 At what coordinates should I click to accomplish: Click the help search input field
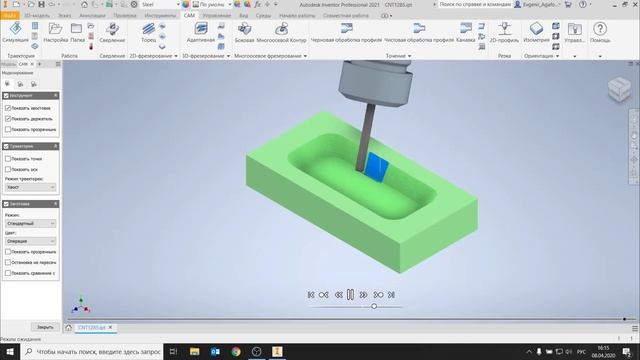point(474,4)
